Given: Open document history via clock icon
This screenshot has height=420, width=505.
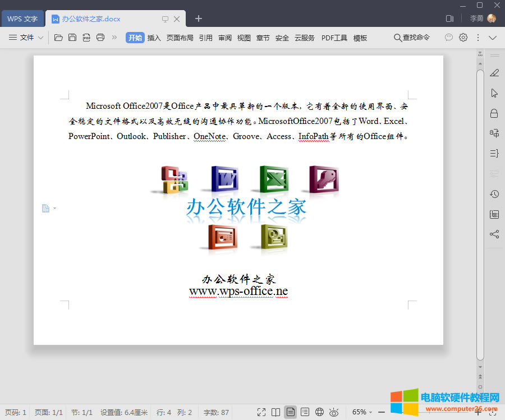Looking at the screenshot, I should (494, 193).
